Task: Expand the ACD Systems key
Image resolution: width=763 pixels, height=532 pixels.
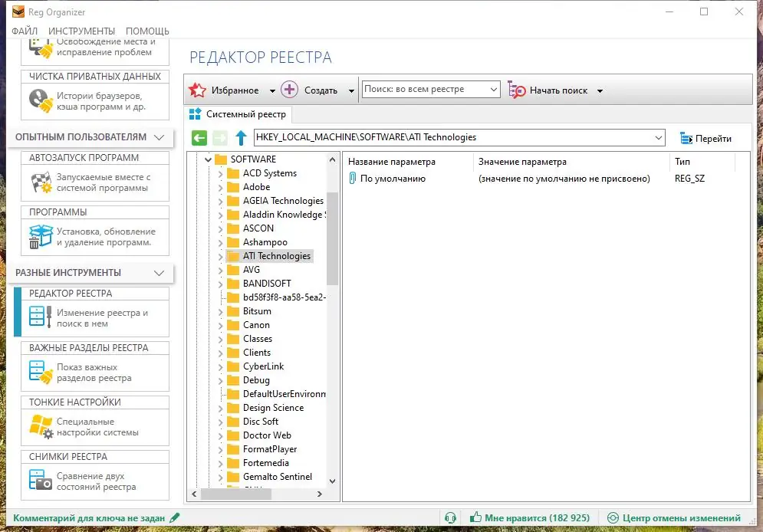Action: (220, 173)
